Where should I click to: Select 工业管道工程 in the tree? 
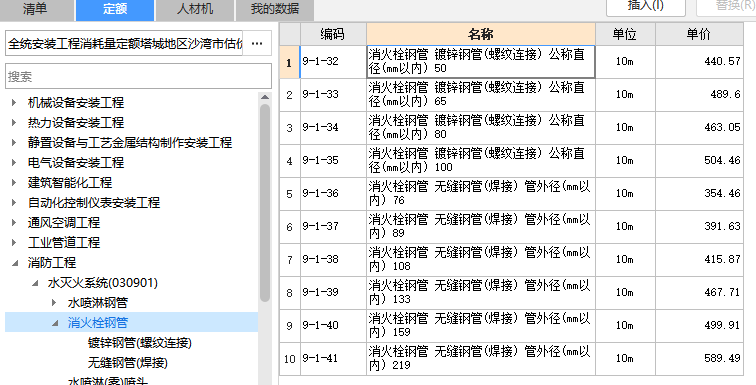[64, 242]
